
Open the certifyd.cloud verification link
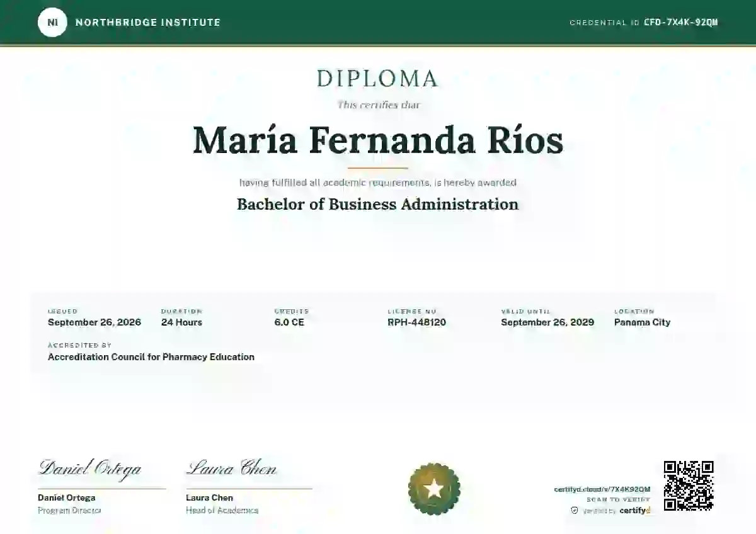point(602,489)
